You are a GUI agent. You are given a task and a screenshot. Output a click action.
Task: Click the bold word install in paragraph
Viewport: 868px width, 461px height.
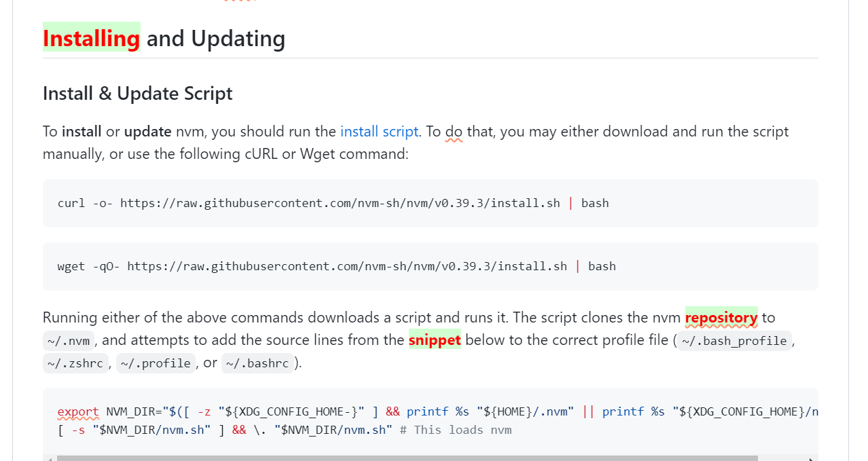coord(82,132)
